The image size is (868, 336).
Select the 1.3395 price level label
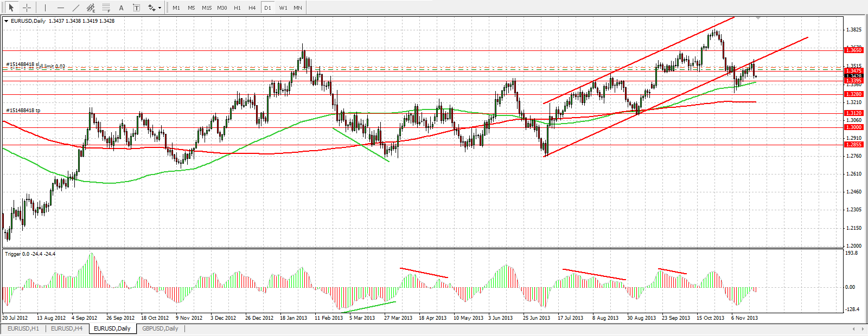(x=854, y=81)
